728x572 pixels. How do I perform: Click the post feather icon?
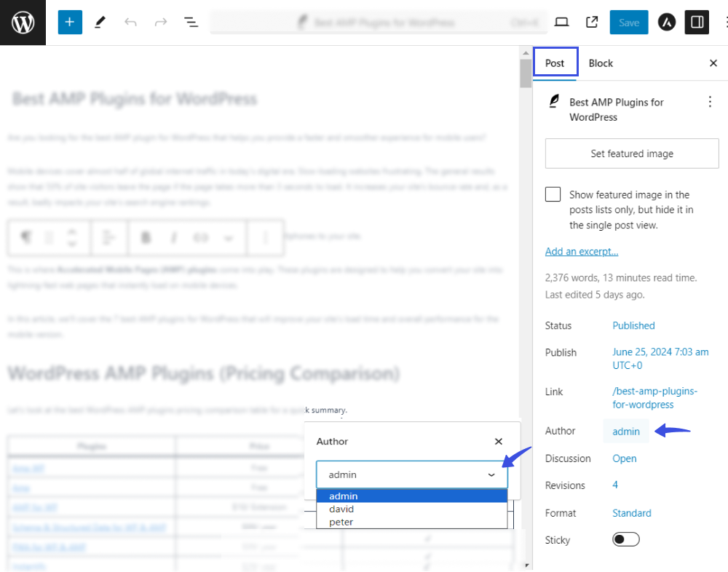tap(554, 101)
